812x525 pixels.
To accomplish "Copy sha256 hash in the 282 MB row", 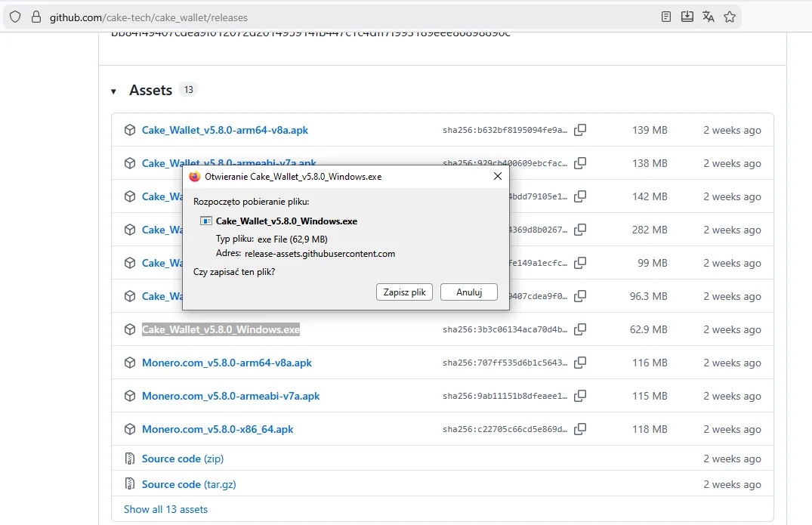I will pos(580,230).
